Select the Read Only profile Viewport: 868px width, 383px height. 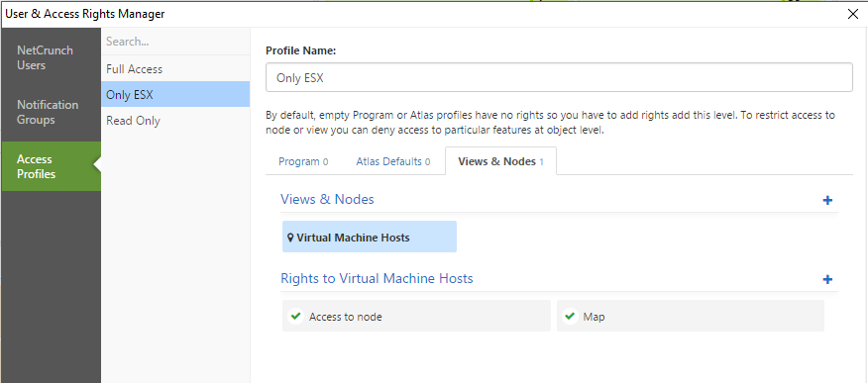click(175, 121)
